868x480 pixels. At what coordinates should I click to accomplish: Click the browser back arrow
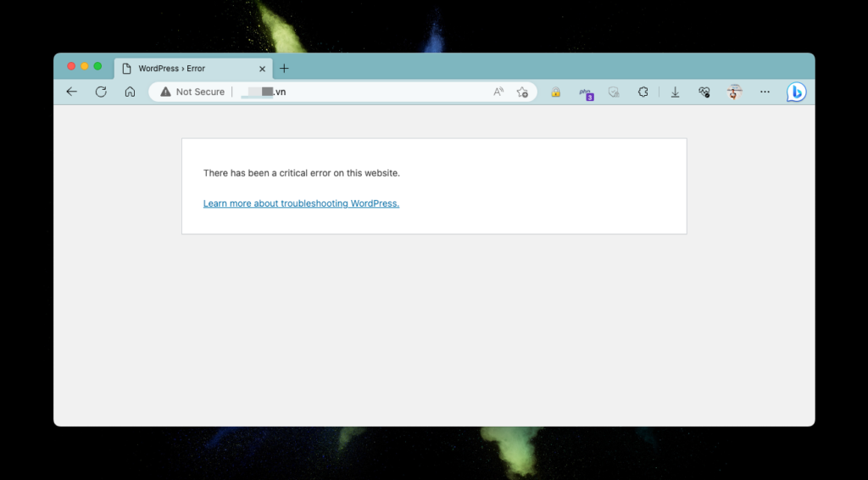pyautogui.click(x=71, y=92)
